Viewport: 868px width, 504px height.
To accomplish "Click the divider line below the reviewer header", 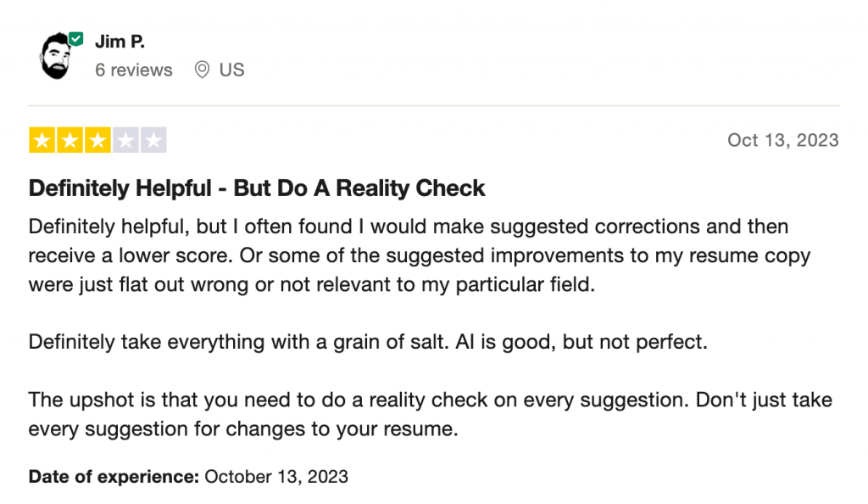I will click(x=434, y=106).
